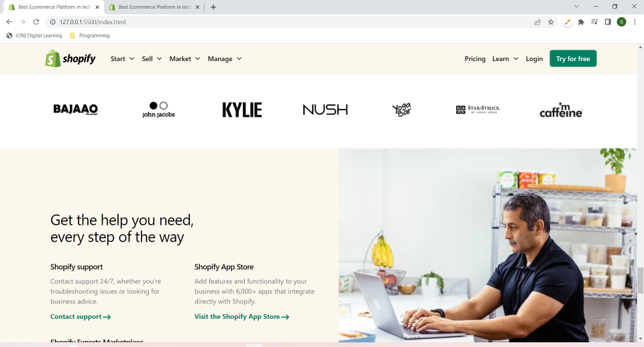Click the Login link
The height and width of the screenshot is (347, 644).
535,59
